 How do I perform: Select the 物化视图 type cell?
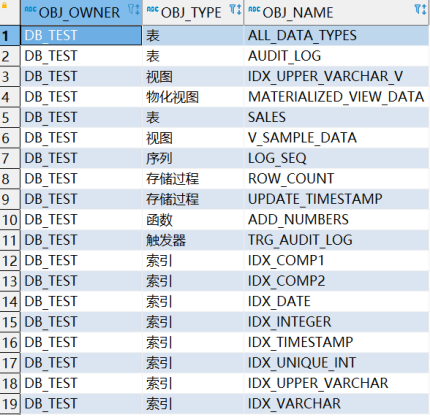point(193,97)
